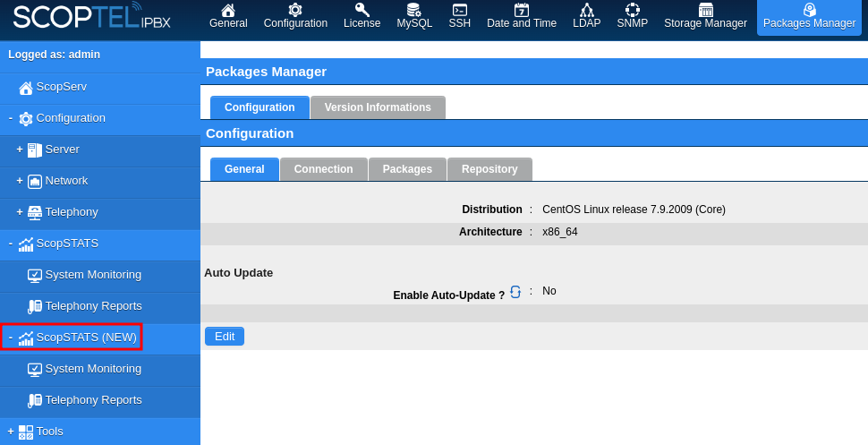Open the MySQL database icon
This screenshot has height=445, width=868.
click(x=414, y=10)
